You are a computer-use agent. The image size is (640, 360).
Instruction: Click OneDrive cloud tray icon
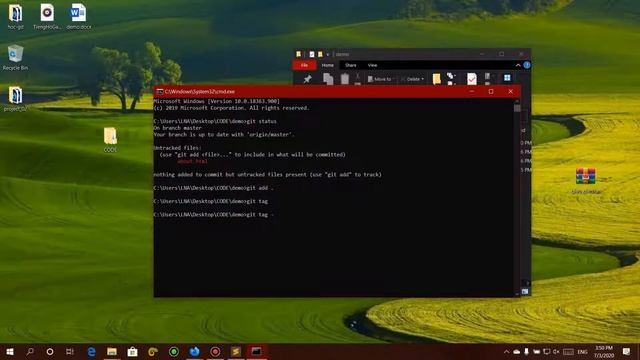pyautogui.click(x=517, y=351)
